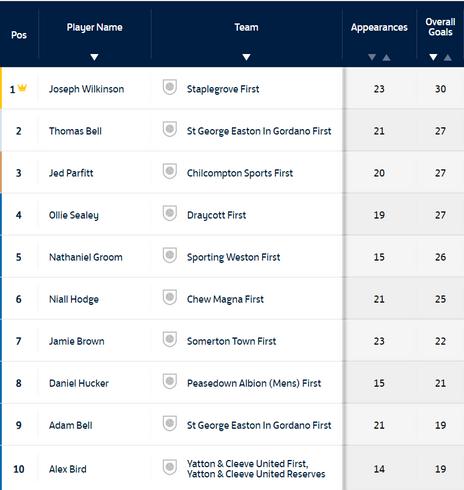Click the Chilcompton Sports First crest icon
The image size is (464, 490).
click(x=170, y=171)
